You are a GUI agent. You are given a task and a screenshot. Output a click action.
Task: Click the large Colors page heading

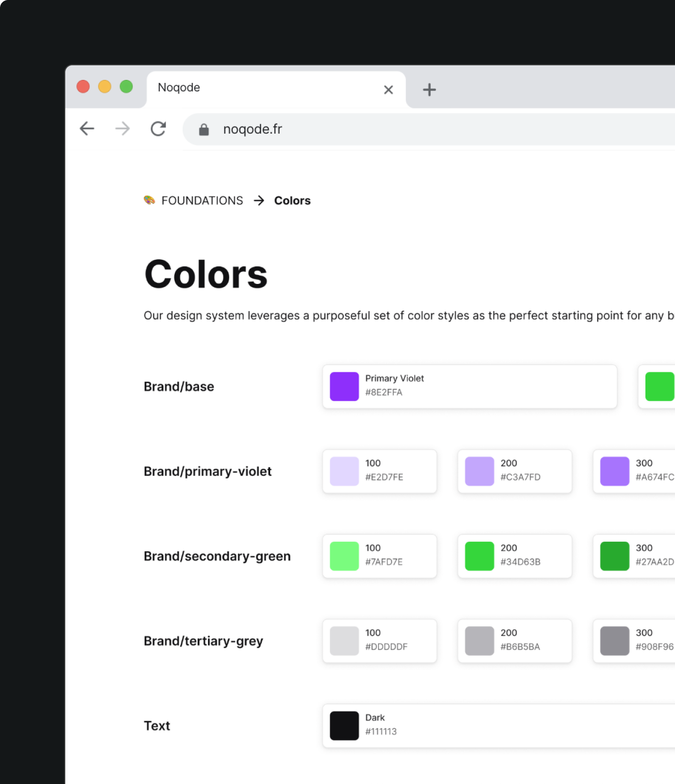[206, 274]
